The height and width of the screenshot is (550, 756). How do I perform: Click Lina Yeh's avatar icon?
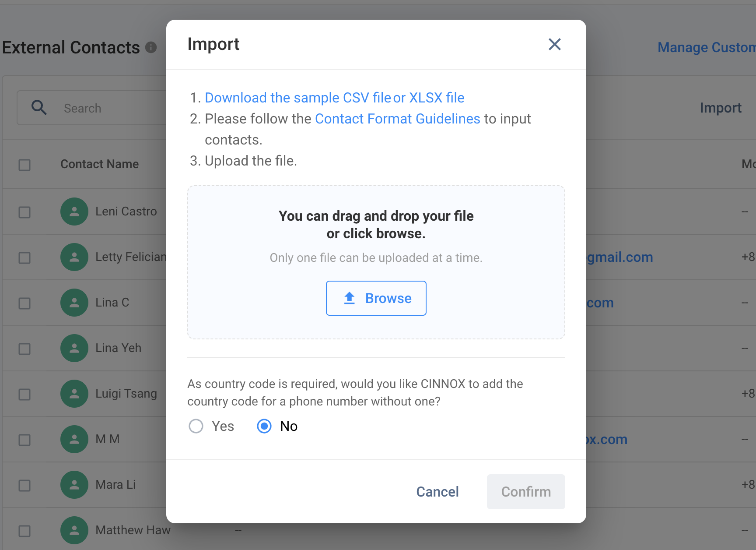[74, 348]
